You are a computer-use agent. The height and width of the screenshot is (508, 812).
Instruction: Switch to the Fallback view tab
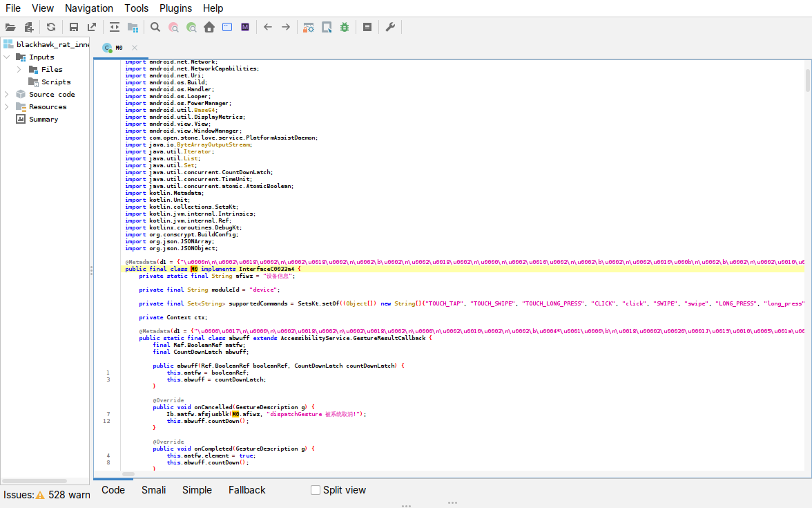click(x=246, y=490)
